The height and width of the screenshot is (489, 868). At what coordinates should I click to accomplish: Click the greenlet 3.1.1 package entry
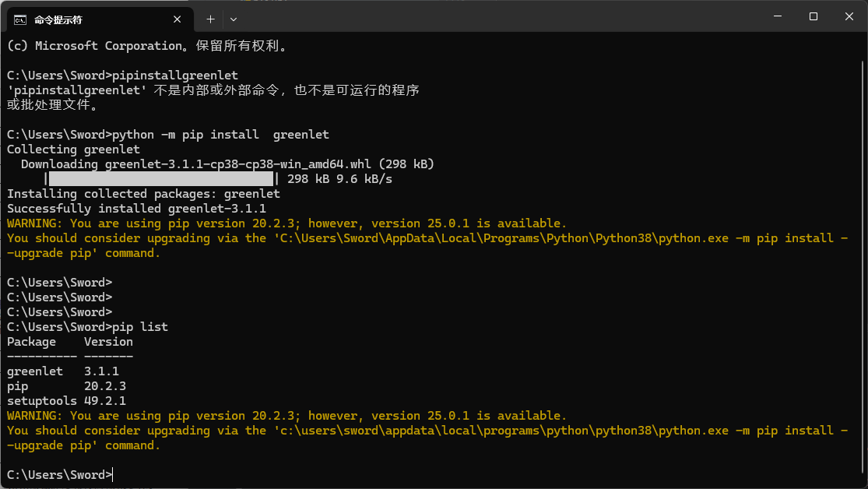pyautogui.click(x=62, y=371)
